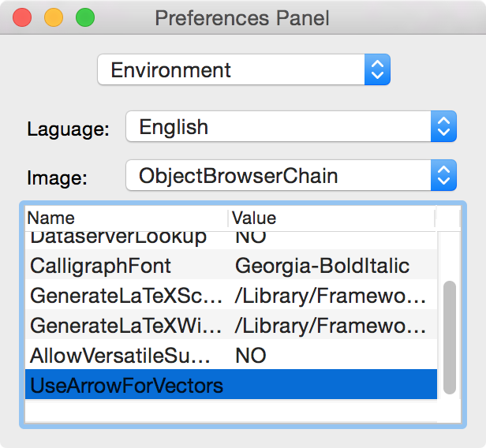
Task: Click blue arrows next to ObjectBrowserChain
Action: pyautogui.click(x=443, y=175)
